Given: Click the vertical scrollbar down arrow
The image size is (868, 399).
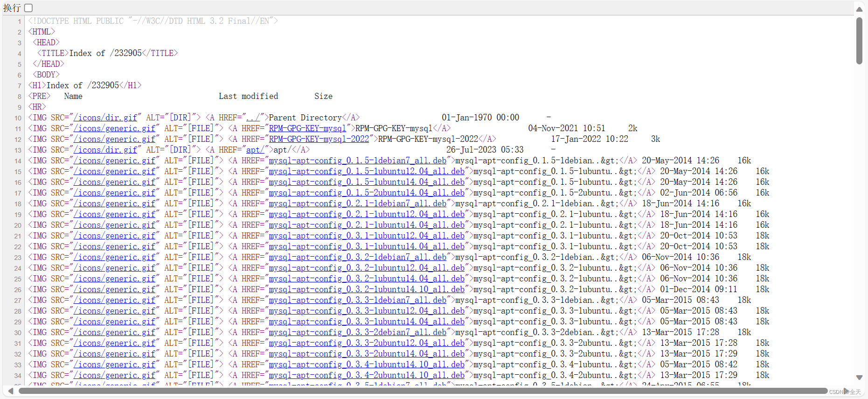Looking at the screenshot, I should (859, 378).
